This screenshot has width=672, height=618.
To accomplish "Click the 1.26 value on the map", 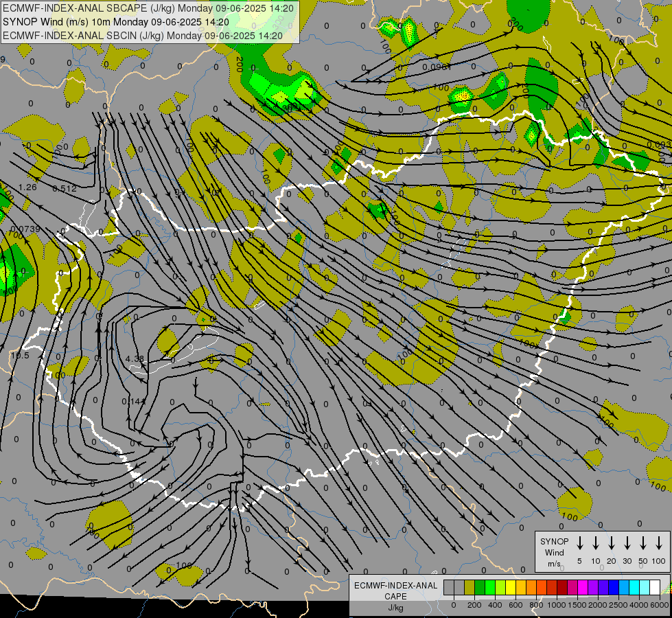I will point(28,187).
